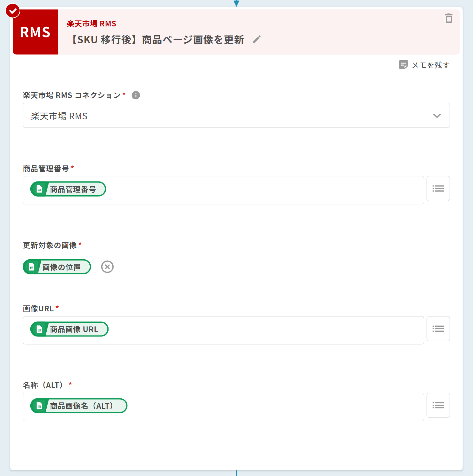473x476 pixels.
Task: Click the info icon beside コネクション label
Action: point(136,95)
